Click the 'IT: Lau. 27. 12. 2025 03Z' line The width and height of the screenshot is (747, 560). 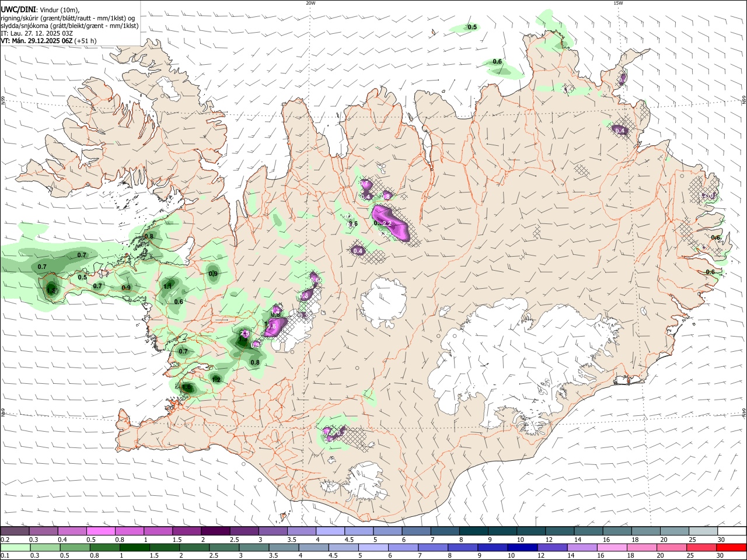[x=37, y=33]
